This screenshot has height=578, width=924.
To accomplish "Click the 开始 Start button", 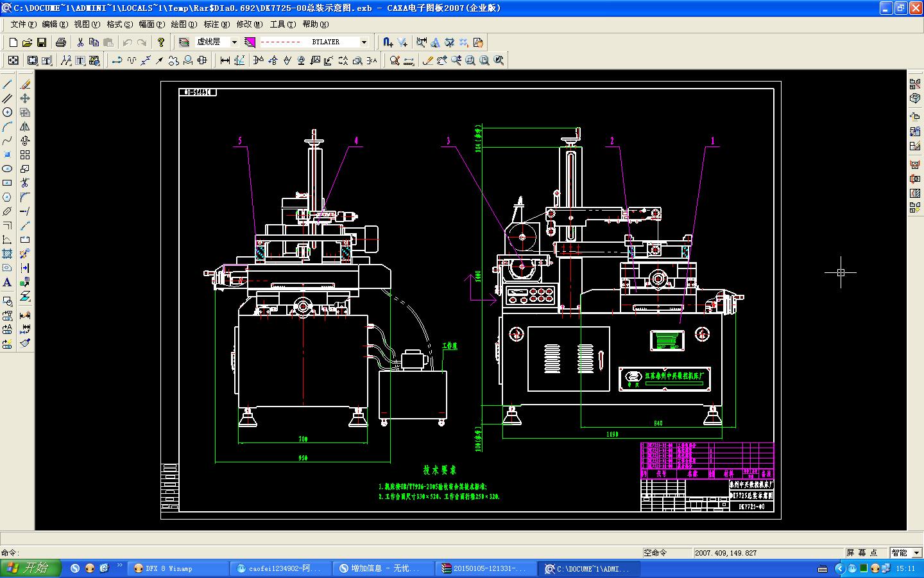I will pyautogui.click(x=30, y=568).
